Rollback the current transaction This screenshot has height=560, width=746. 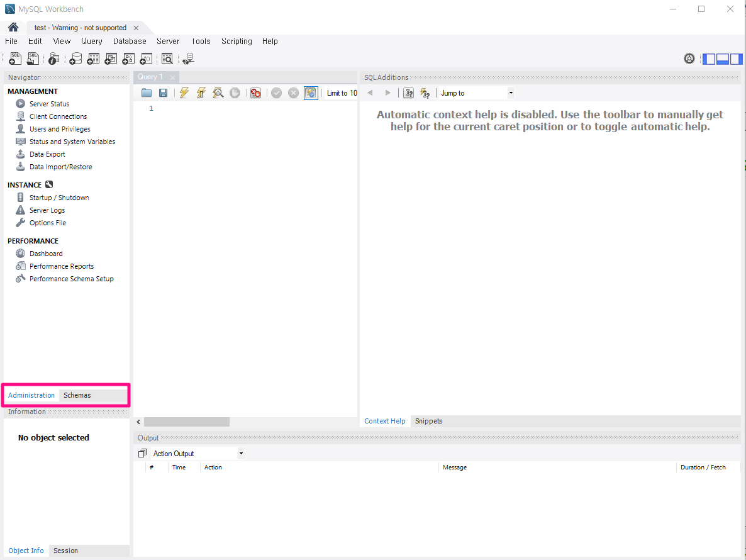pos(294,92)
